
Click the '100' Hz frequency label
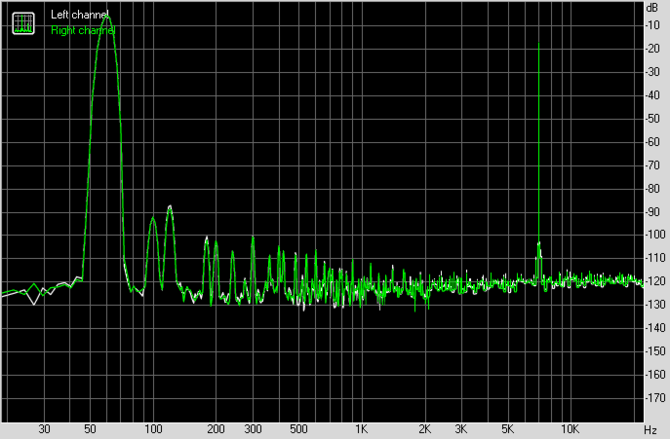pyautogui.click(x=153, y=429)
